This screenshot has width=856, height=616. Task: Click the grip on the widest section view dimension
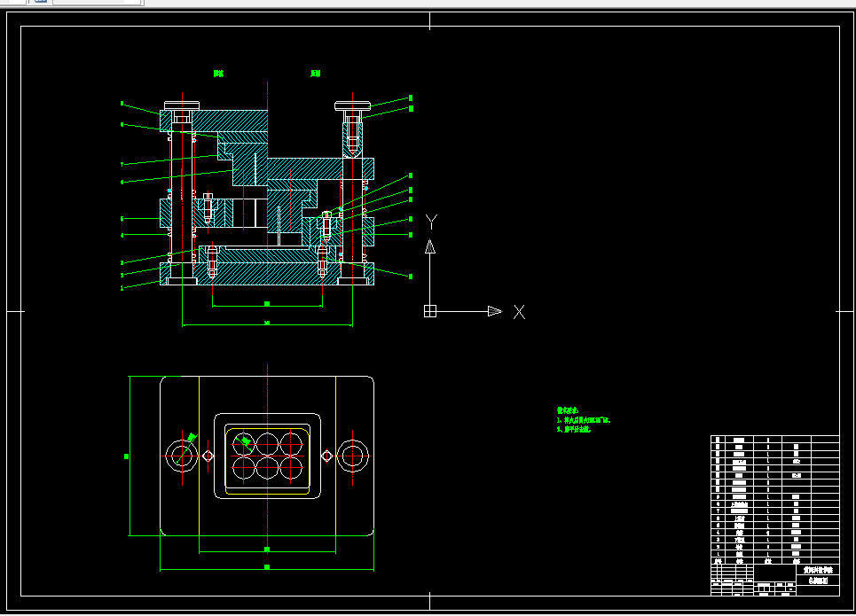point(267,323)
